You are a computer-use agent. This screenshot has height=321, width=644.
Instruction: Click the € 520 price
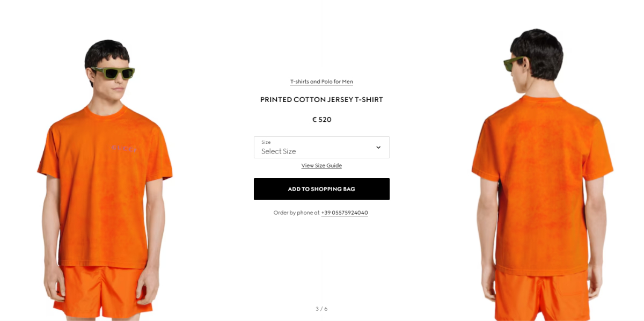321,120
